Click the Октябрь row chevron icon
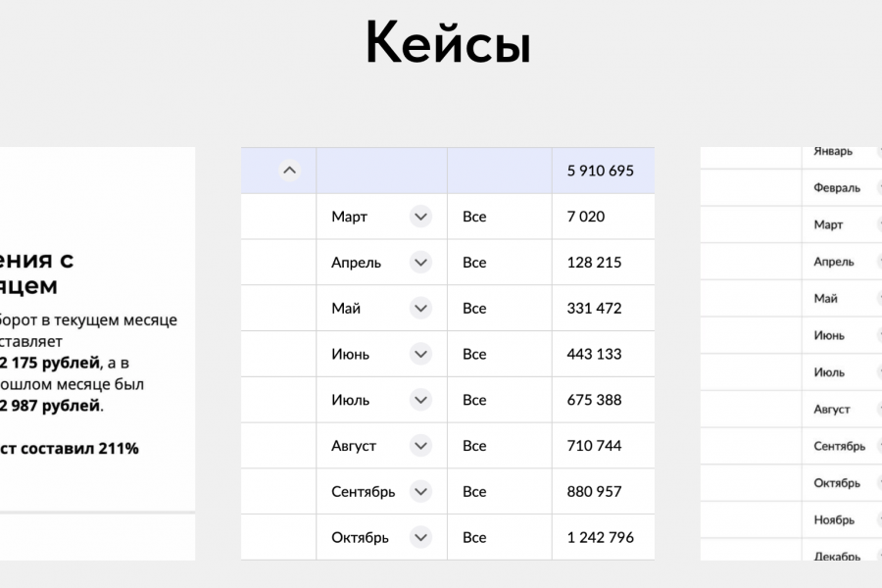 tap(420, 537)
